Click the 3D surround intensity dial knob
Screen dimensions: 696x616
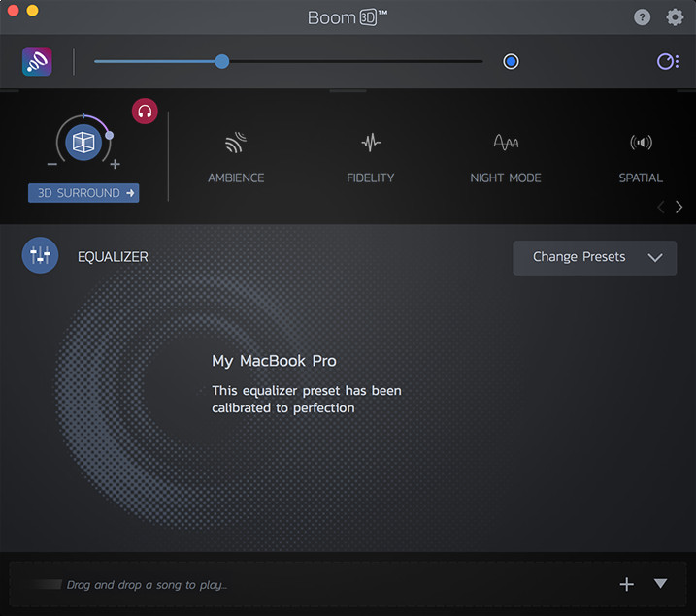pyautogui.click(x=110, y=135)
